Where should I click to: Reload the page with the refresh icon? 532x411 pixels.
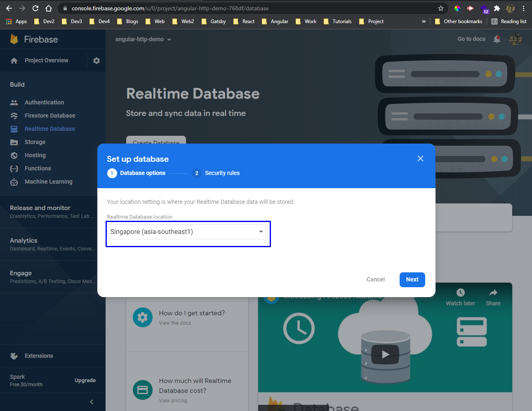coord(35,8)
